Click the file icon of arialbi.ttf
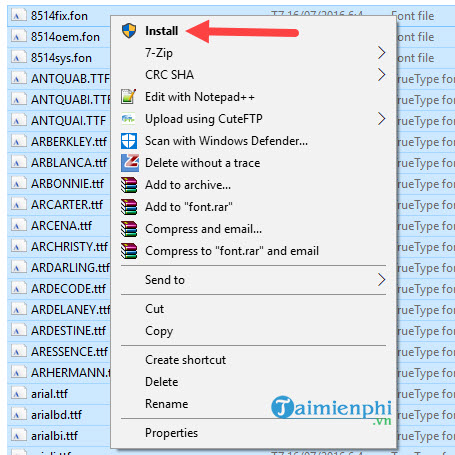455x455 pixels. pyautogui.click(x=18, y=435)
